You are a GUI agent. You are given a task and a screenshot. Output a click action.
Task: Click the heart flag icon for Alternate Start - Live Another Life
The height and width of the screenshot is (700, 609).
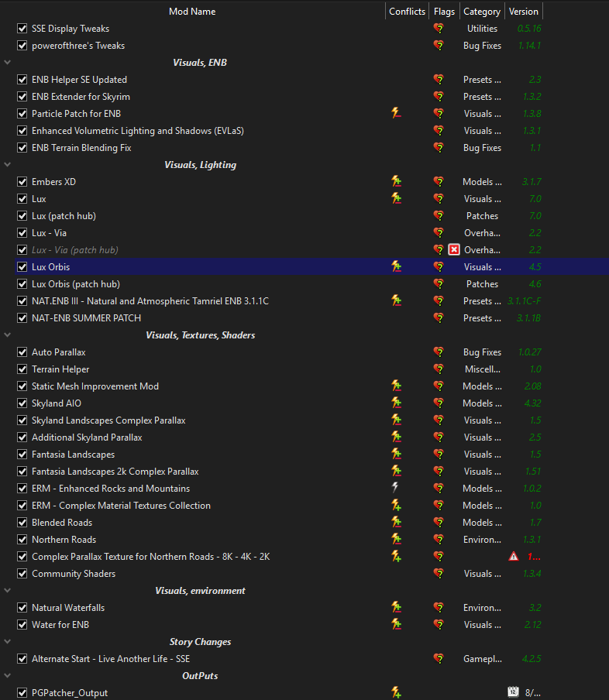(439, 659)
